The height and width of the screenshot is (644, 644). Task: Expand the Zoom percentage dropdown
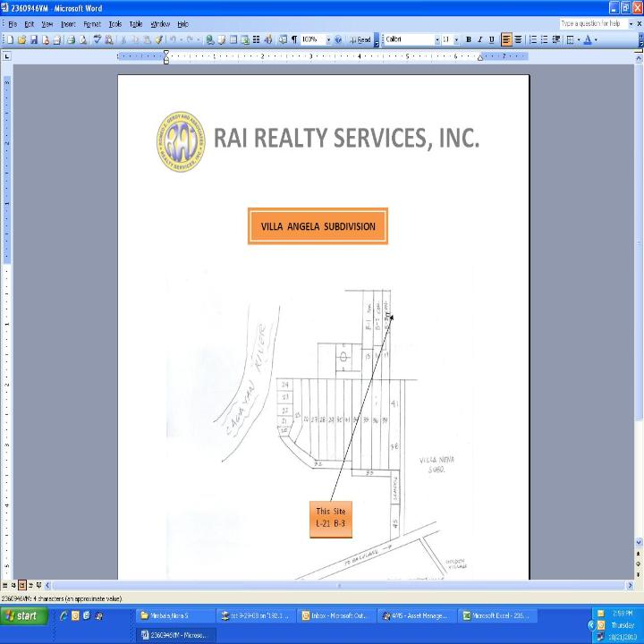328,40
